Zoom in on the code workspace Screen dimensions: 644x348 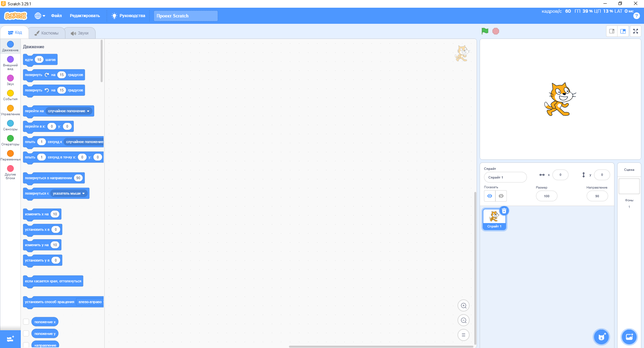point(464,305)
